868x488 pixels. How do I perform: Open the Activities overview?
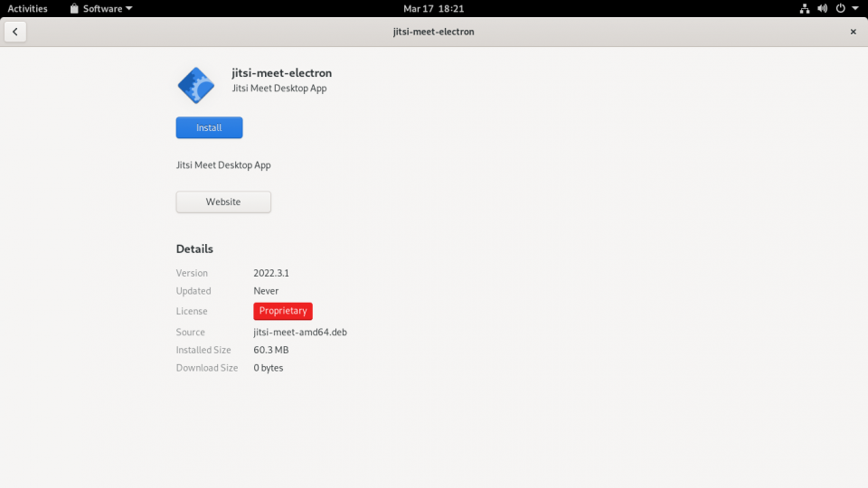pos(27,8)
